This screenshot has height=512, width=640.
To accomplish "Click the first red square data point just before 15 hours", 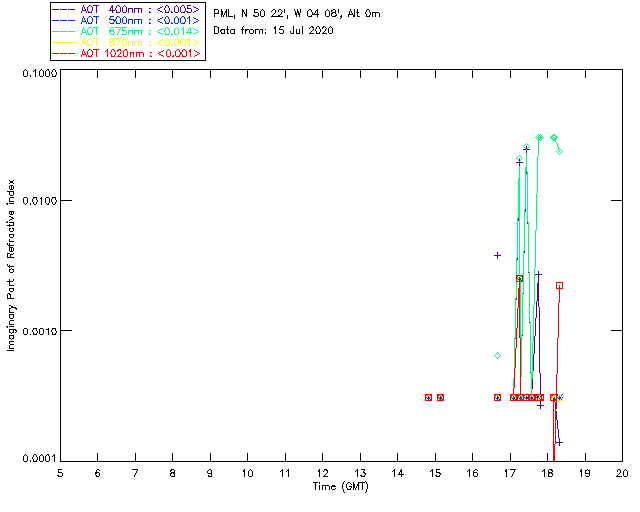I will point(428,397).
